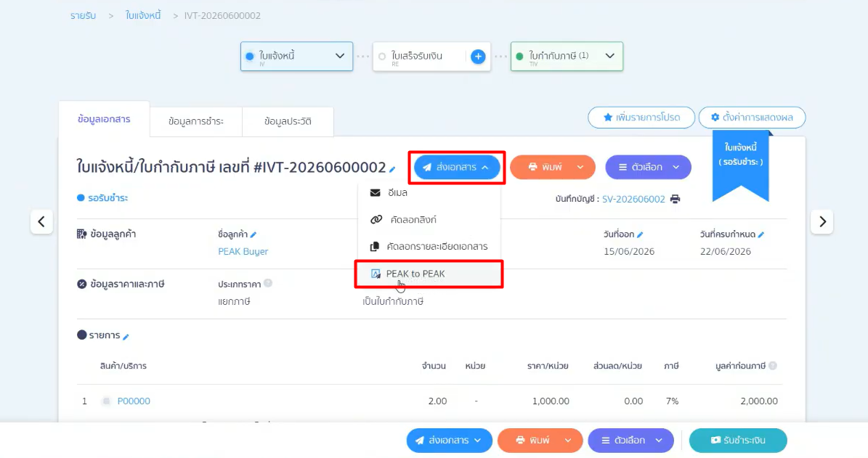The width and height of the screenshot is (868, 458).
Task: Edit customer name with pencil icon
Action: [253, 234]
